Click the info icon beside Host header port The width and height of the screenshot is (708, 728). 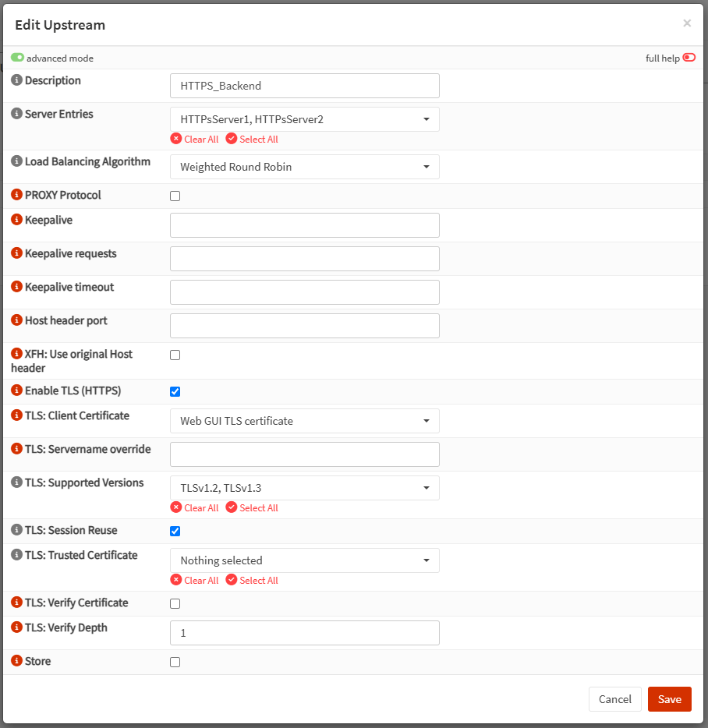pyautogui.click(x=16, y=321)
